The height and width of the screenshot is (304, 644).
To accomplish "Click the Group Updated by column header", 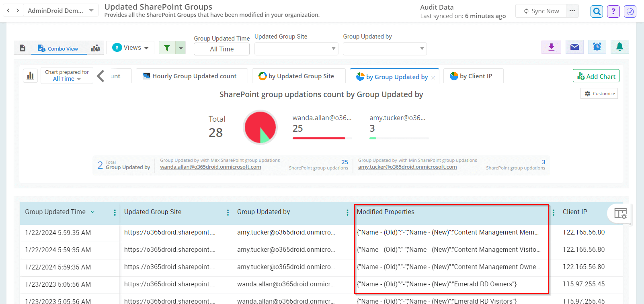I will point(263,212).
